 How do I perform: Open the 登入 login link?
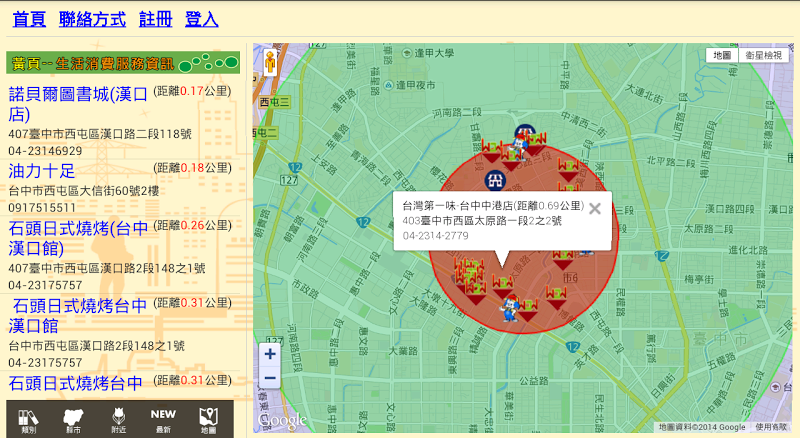202,19
